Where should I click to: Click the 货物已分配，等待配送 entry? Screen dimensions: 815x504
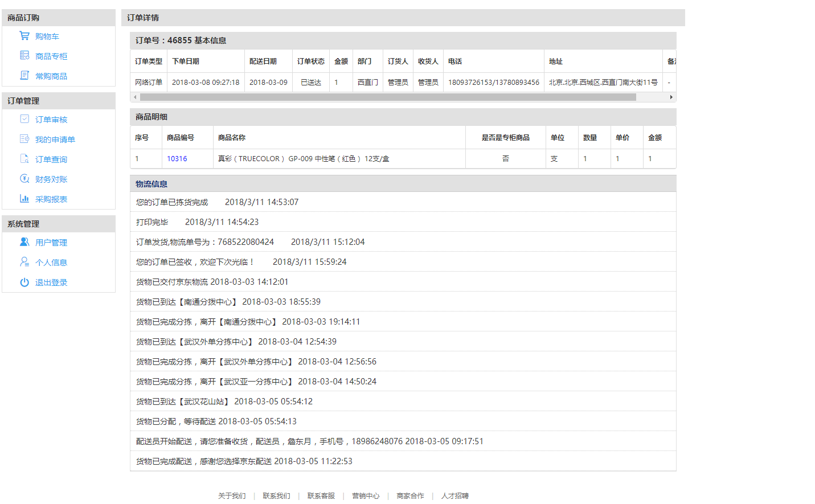tap(403, 421)
